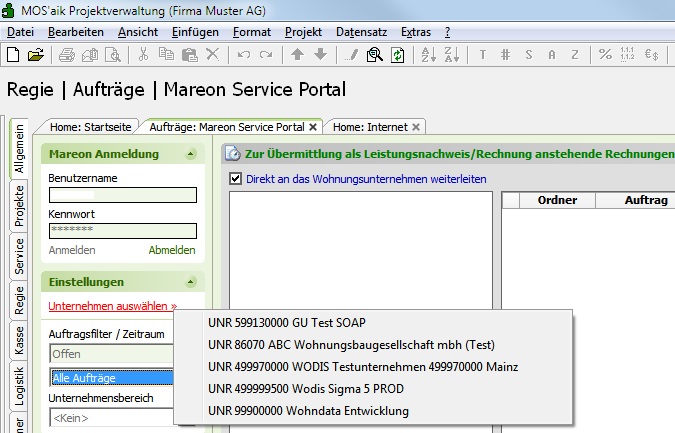
Task: Click the Anmelden link
Action: [72, 250]
